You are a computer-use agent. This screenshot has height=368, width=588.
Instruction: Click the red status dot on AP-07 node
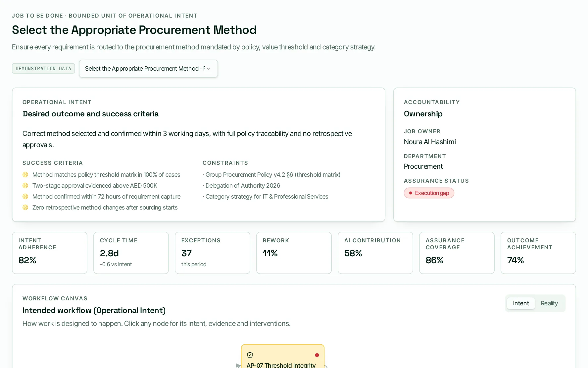pos(317,355)
